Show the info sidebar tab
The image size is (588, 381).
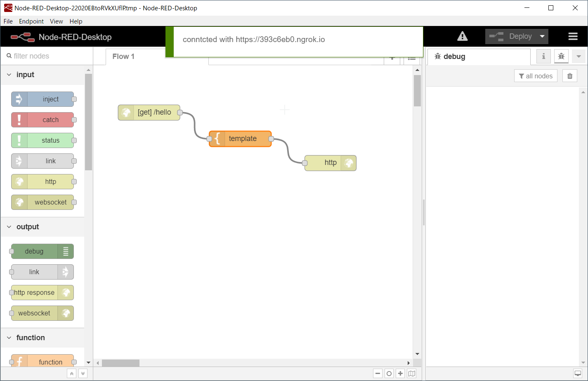tap(543, 56)
